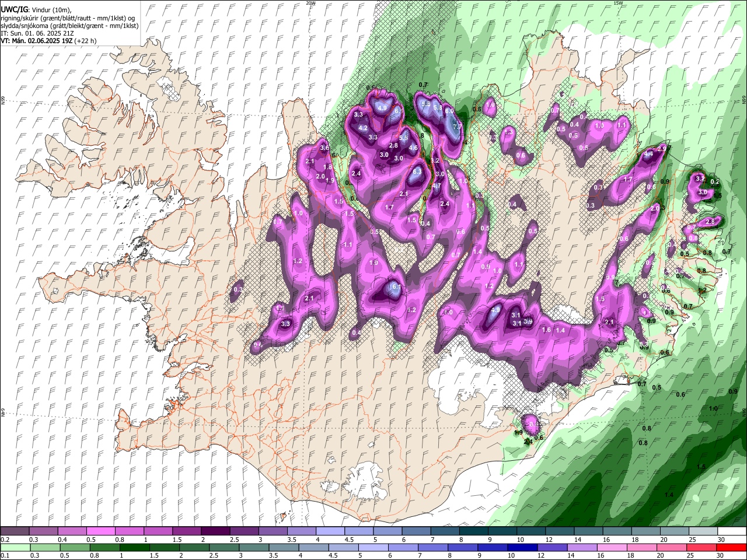Click the dark mauve 0.2 swatch in upper legend row
Viewport: 747px width, 560px height.
[15, 531]
